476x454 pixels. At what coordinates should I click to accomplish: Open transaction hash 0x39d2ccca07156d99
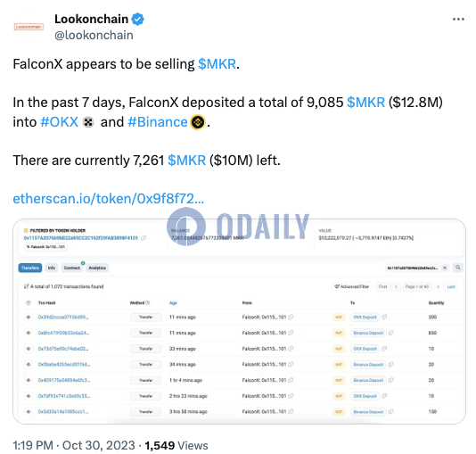63,317
